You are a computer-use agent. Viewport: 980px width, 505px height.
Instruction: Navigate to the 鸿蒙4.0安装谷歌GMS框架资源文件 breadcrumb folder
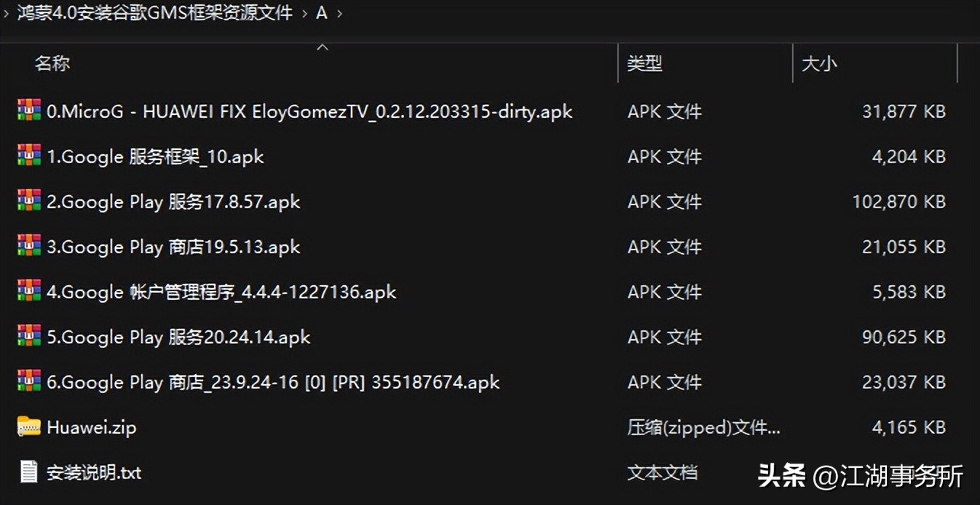(155, 13)
